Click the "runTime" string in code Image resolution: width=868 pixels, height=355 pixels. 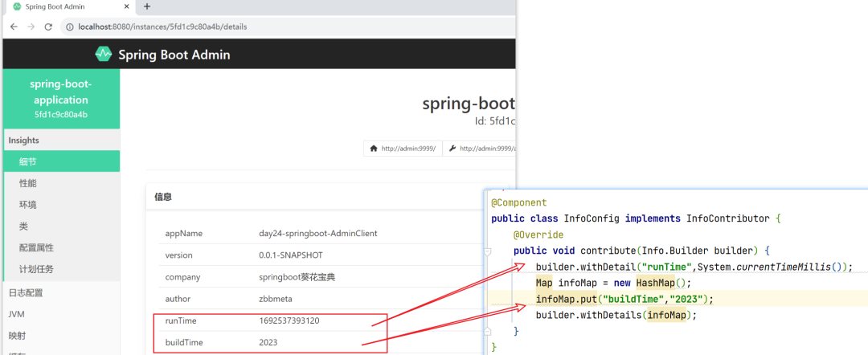666,267
